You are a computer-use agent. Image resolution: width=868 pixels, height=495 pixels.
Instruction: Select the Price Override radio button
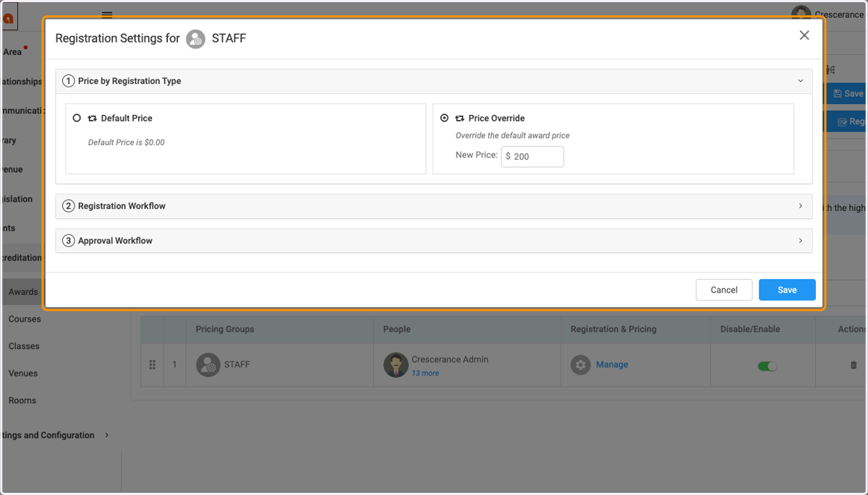(x=444, y=118)
